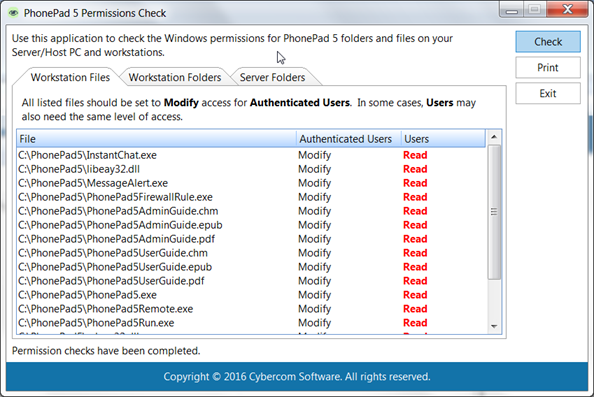Click Modify value for PhonePad5AdminGuide.epub
Screen dimensions: 594x397
coord(314,225)
